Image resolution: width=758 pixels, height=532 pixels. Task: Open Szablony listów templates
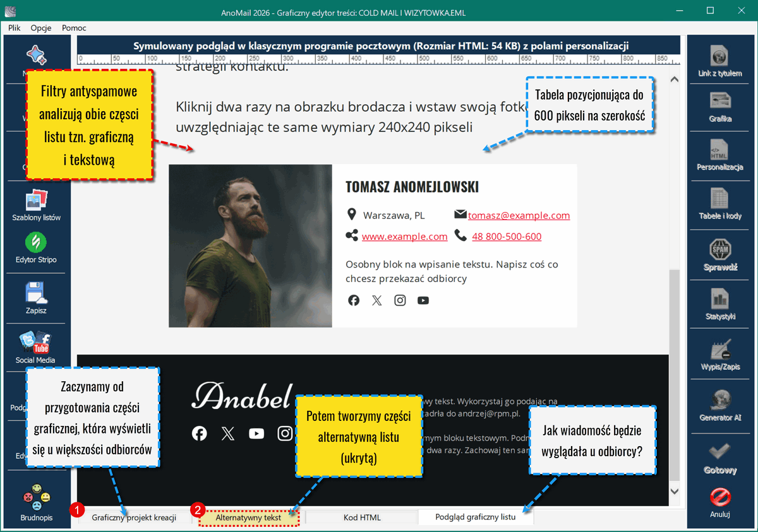(37, 206)
